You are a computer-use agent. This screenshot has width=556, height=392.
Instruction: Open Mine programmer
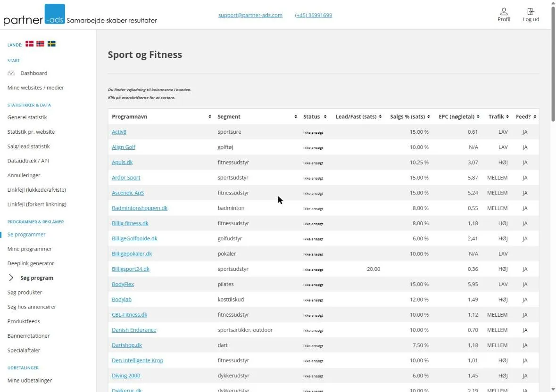(29, 249)
